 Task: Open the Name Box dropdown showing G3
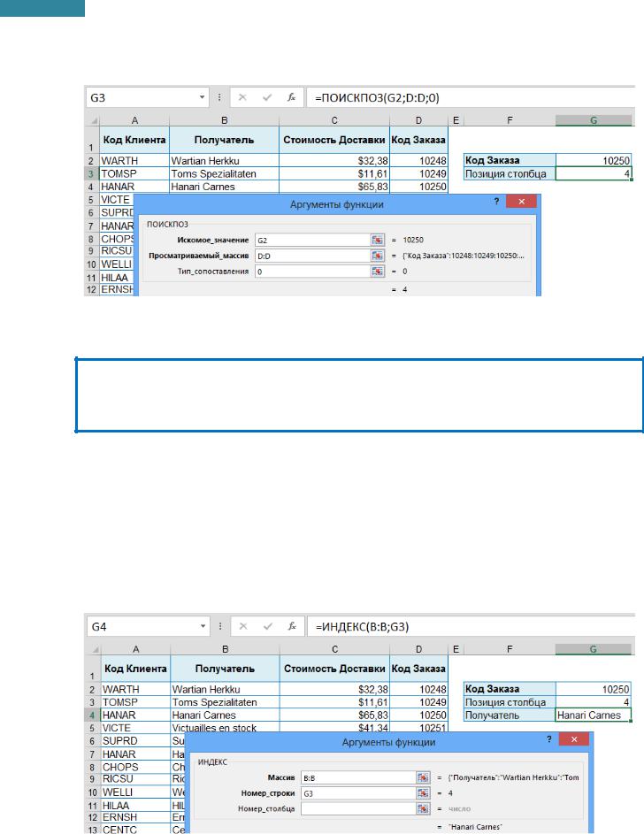click(x=202, y=97)
